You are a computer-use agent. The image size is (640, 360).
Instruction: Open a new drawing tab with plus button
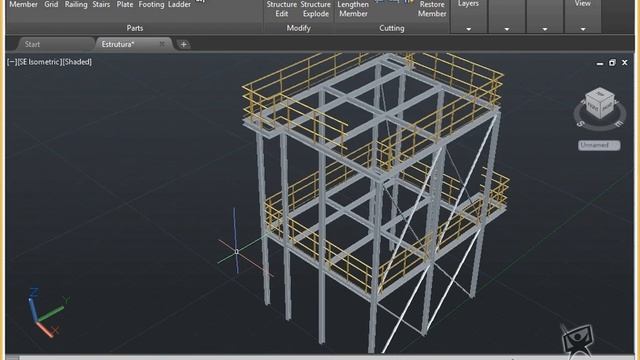pos(184,44)
